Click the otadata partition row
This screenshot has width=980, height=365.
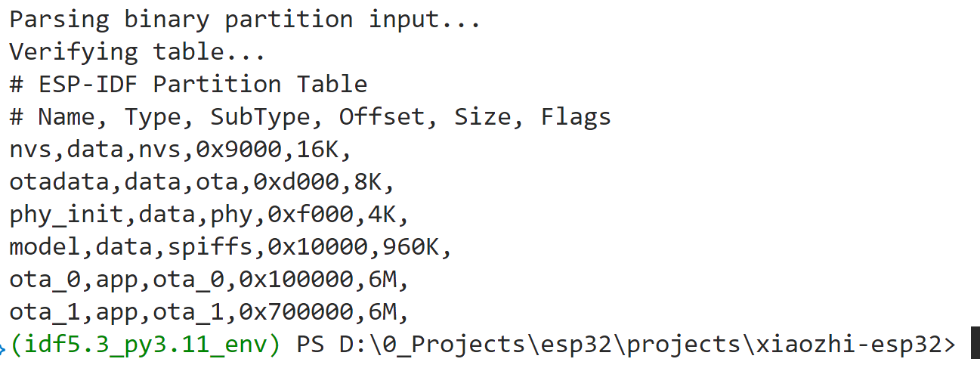coord(202,182)
